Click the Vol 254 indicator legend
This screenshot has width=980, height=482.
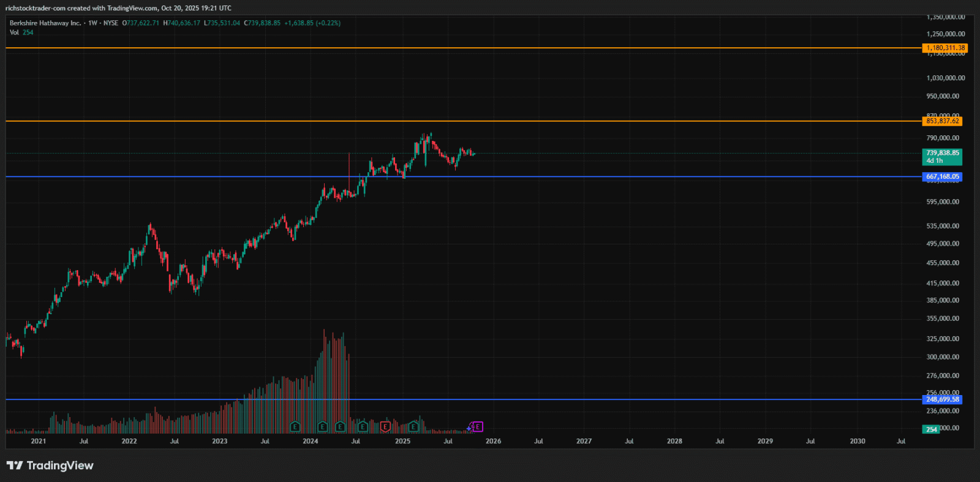coord(21,32)
